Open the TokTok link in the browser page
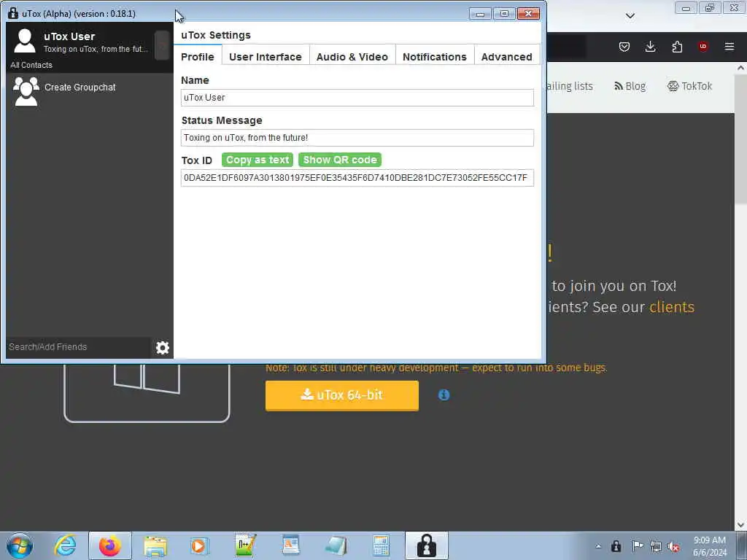747x560 pixels. [689, 86]
